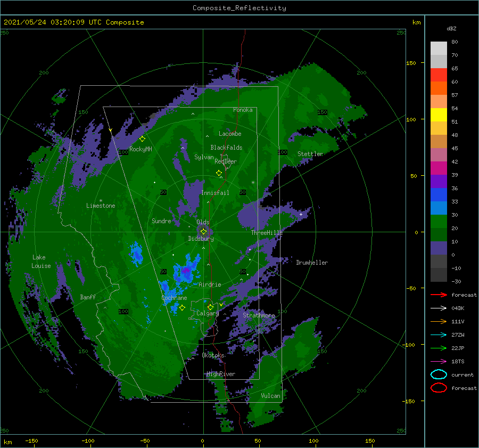
Task: Click the Strathmore city label
Action: pos(259,315)
